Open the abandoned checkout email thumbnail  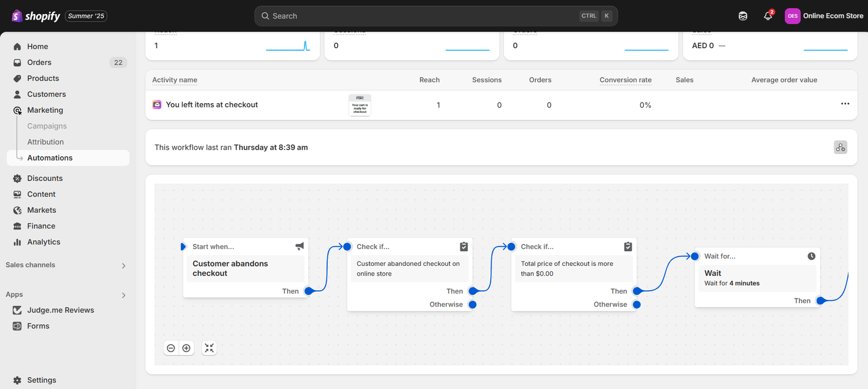pos(360,105)
